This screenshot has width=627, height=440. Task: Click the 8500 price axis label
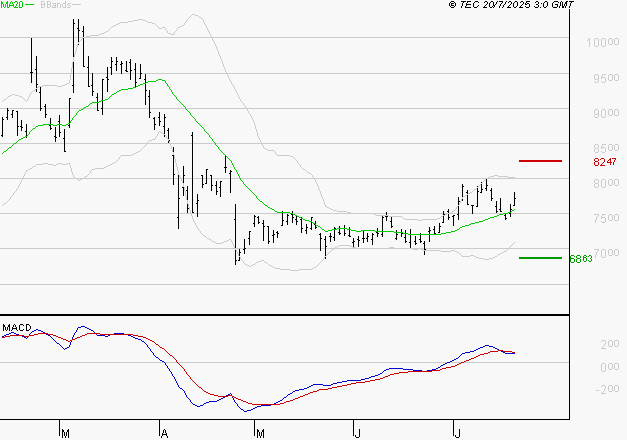click(606, 148)
